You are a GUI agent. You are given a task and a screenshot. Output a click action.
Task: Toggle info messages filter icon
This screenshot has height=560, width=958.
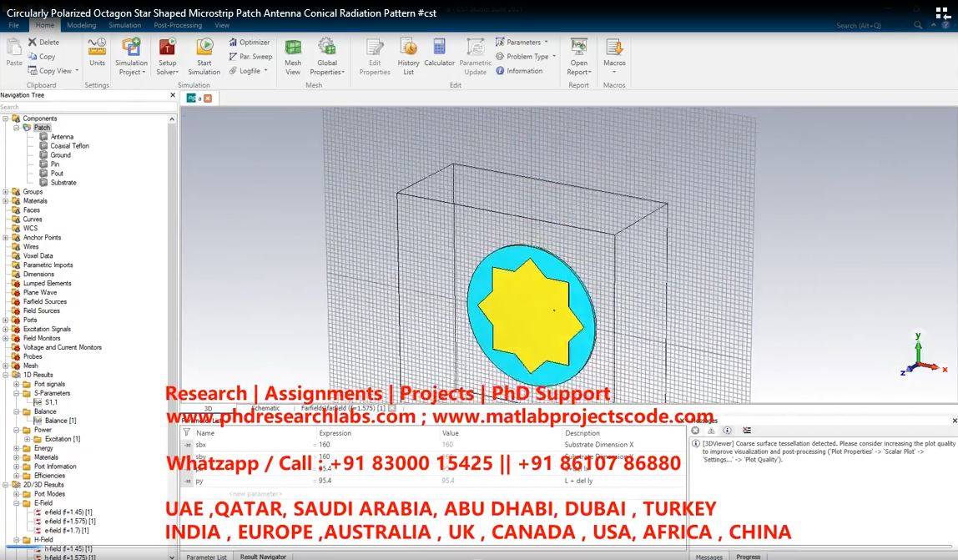coord(727,431)
